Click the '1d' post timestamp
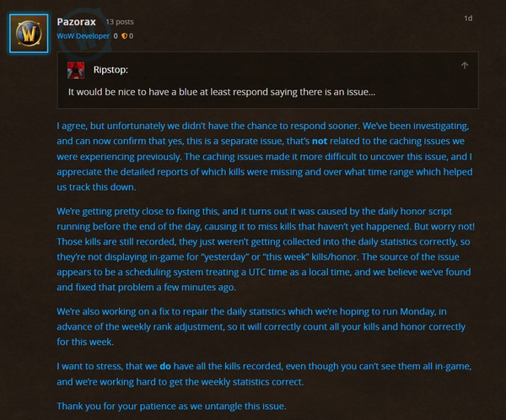506x420 pixels. [468, 18]
